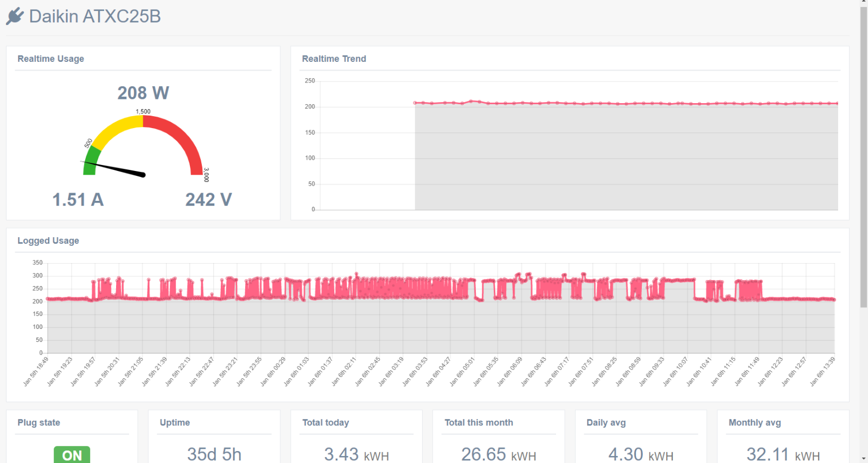This screenshot has width=868, height=463.
Task: Click the 32.11 kWH monthly average value
Action: pyautogui.click(x=783, y=454)
